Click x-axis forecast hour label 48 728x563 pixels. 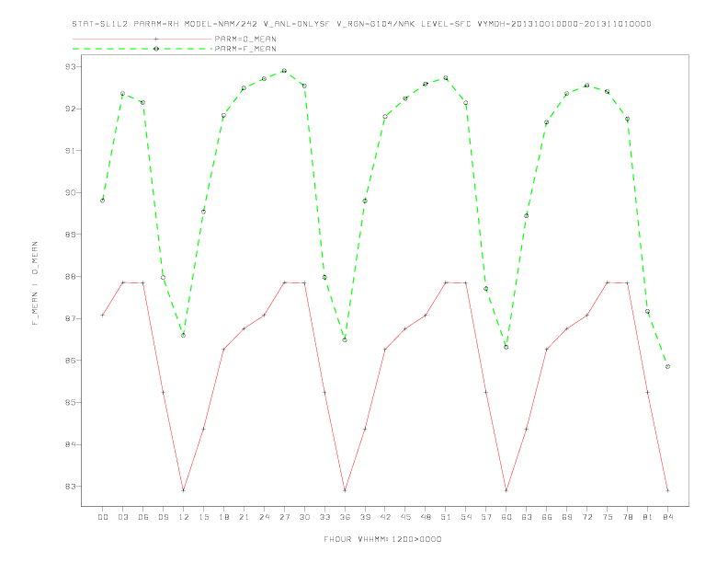[x=426, y=517]
